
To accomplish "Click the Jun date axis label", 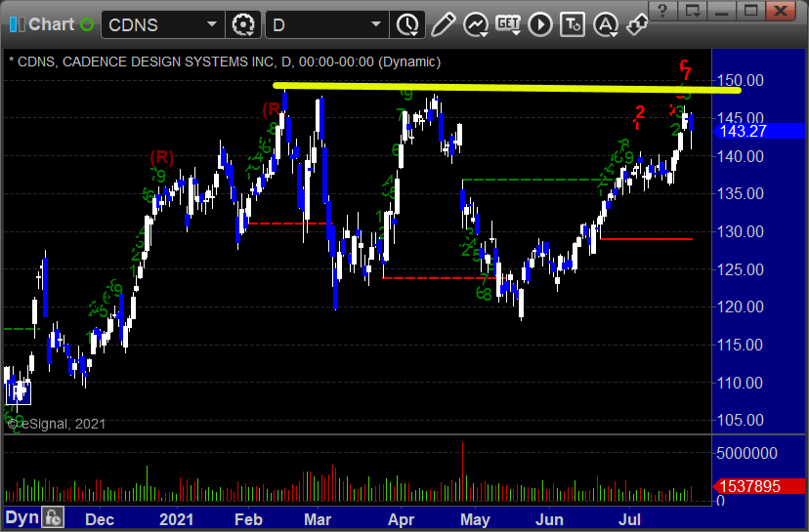I will click(549, 519).
